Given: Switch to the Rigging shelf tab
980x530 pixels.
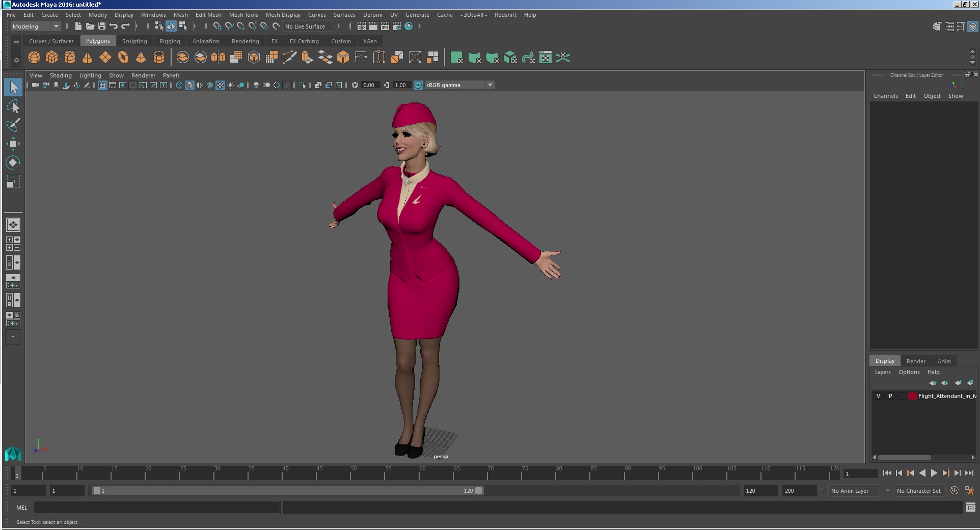Looking at the screenshot, I should [170, 41].
